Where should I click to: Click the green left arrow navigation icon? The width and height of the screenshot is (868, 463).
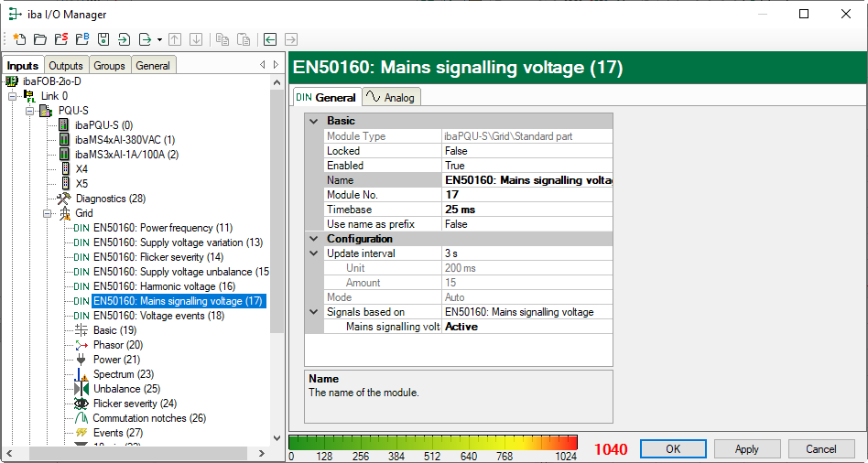pyautogui.click(x=270, y=39)
